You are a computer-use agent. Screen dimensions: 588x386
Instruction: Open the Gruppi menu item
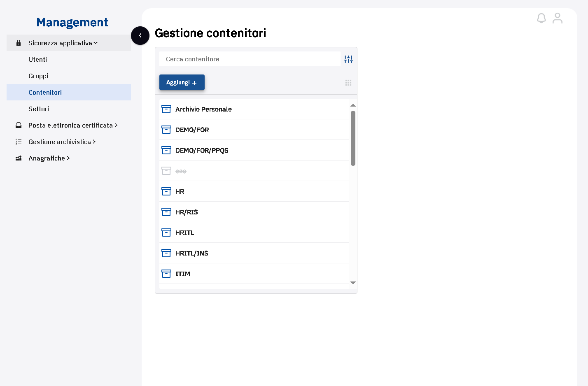(x=69, y=76)
